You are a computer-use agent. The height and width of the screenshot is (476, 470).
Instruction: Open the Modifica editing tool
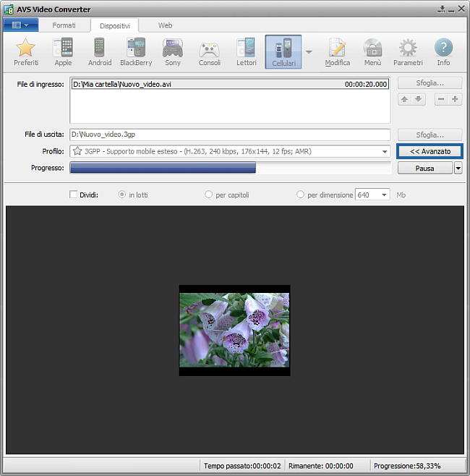pyautogui.click(x=337, y=51)
